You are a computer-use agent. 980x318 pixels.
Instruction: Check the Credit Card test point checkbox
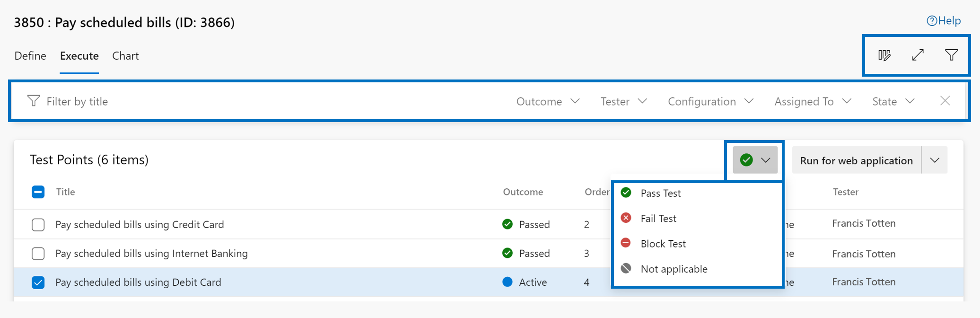pyautogui.click(x=38, y=224)
